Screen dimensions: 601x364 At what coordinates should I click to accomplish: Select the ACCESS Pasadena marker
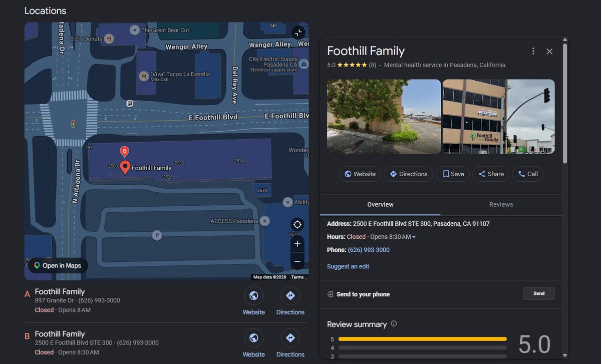click(265, 221)
